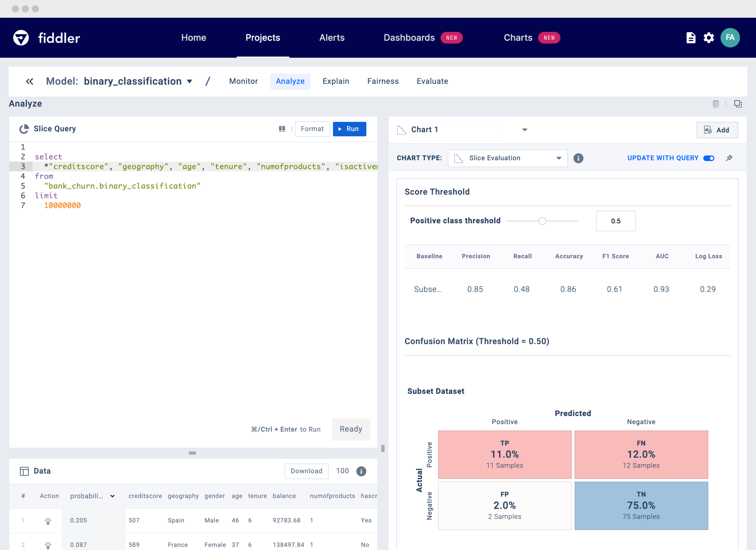Switch to the Explain tab

pos(336,81)
